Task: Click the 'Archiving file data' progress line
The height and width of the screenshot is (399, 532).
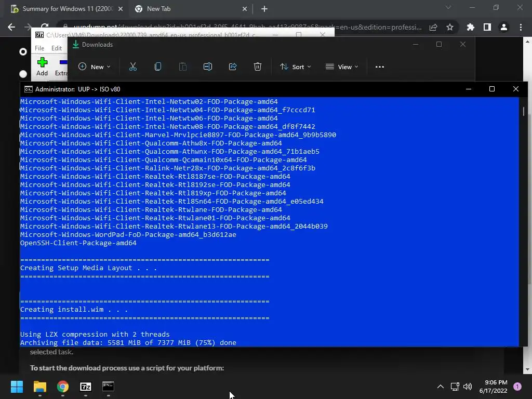Action: pyautogui.click(x=128, y=343)
